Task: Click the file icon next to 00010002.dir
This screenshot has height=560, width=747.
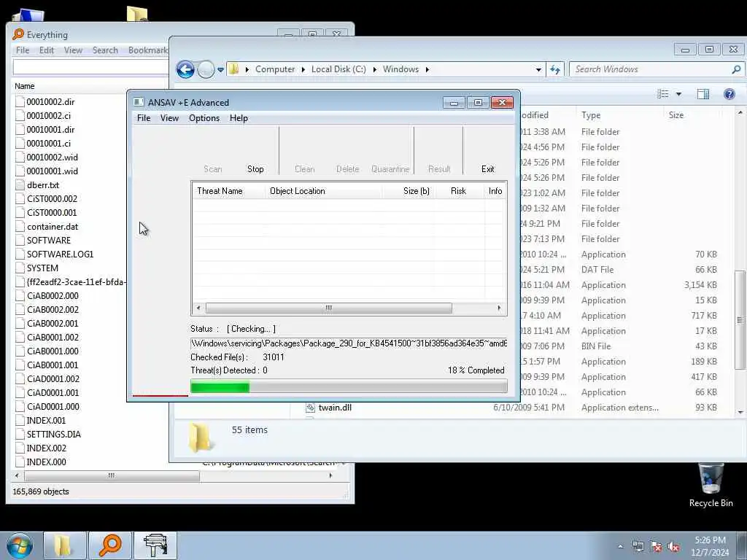Action: coord(20,102)
